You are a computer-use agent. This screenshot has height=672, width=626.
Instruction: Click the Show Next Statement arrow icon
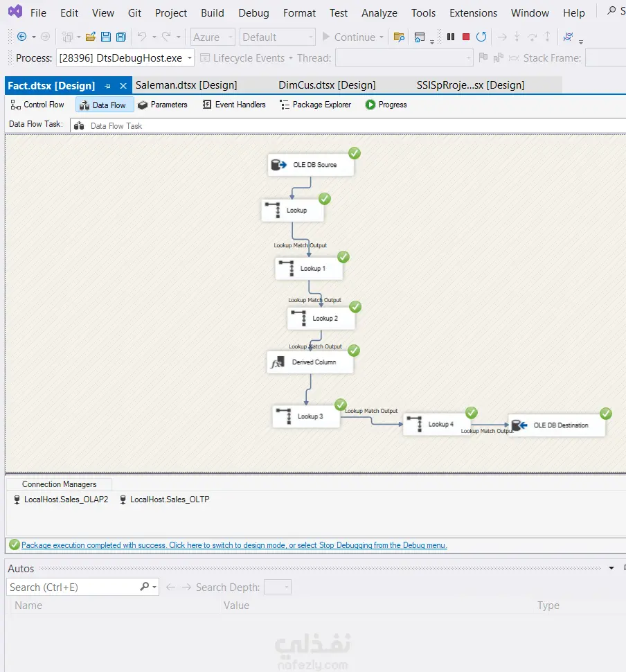coord(502,37)
